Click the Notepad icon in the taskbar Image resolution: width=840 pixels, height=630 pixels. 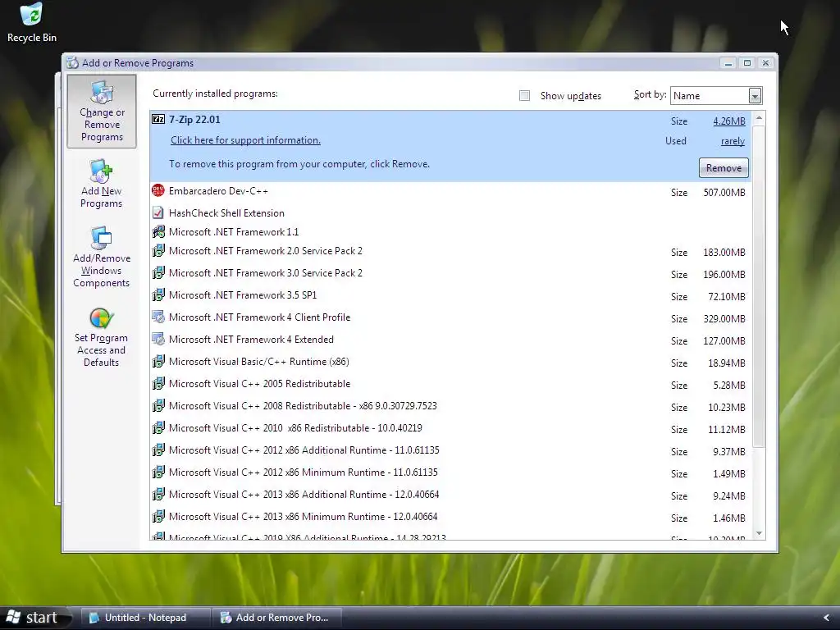94,618
